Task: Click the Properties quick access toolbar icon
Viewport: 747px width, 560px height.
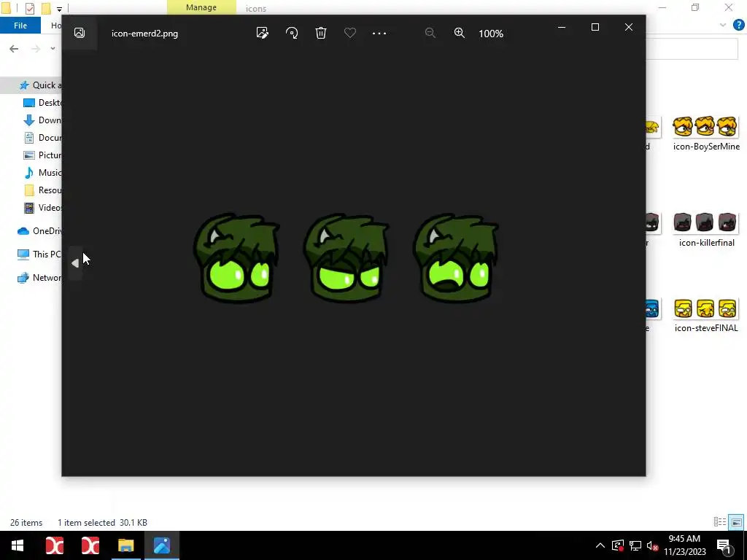Action: [29, 8]
